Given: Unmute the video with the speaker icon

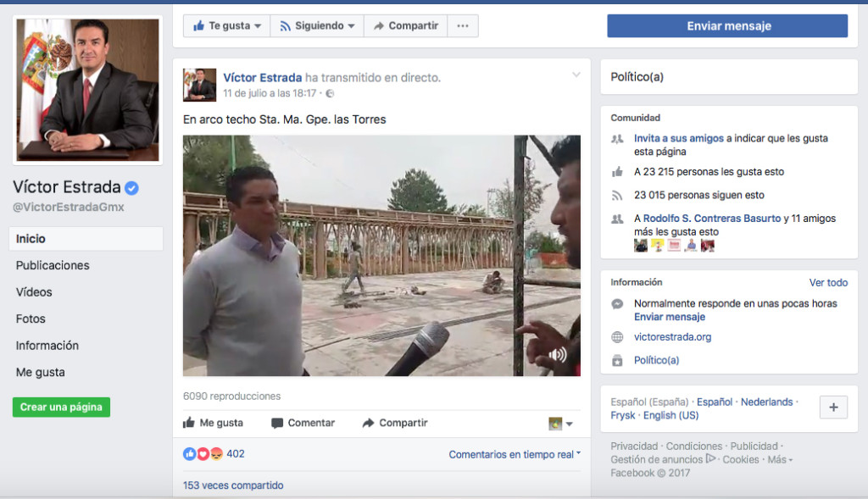Looking at the screenshot, I should point(557,355).
